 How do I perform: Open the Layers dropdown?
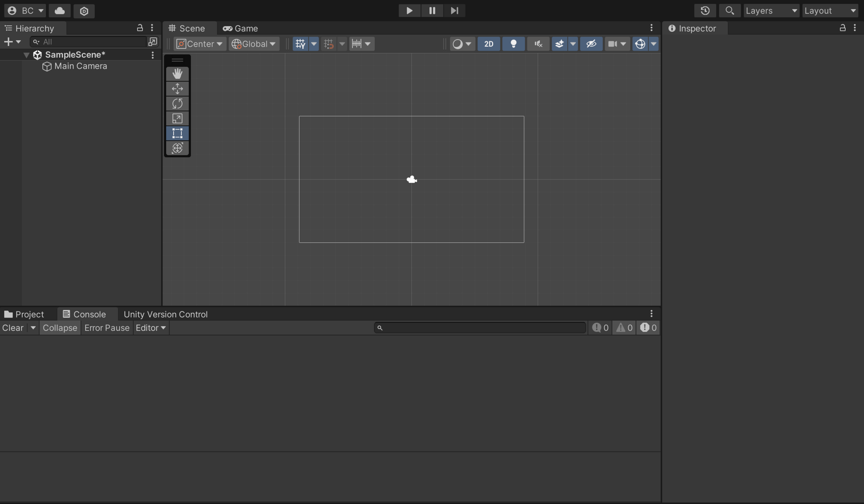[x=771, y=10]
